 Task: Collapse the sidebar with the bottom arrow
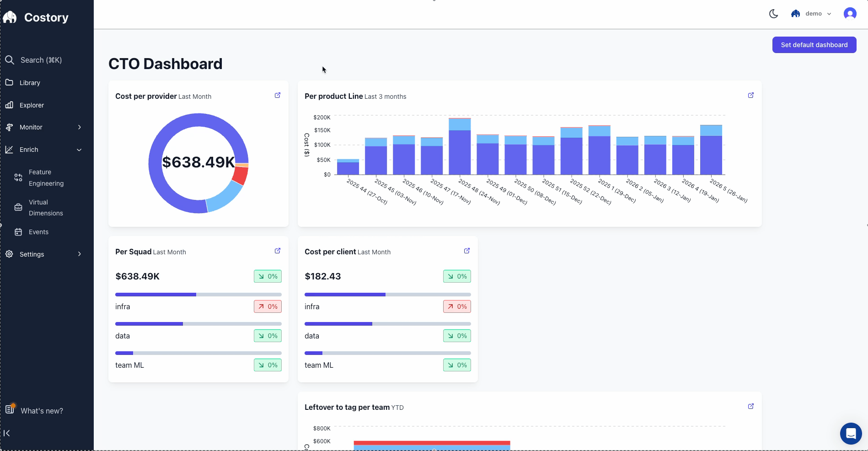(x=6, y=433)
